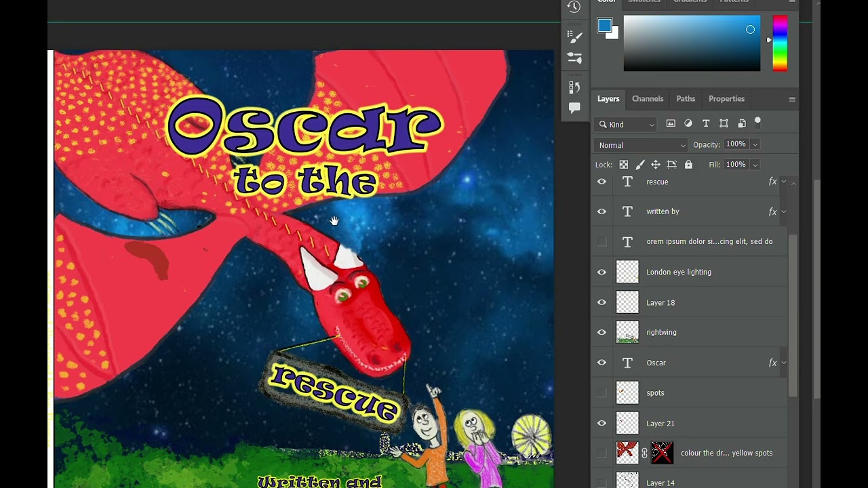Open the Opacity slider dropdown arrow

(755, 144)
